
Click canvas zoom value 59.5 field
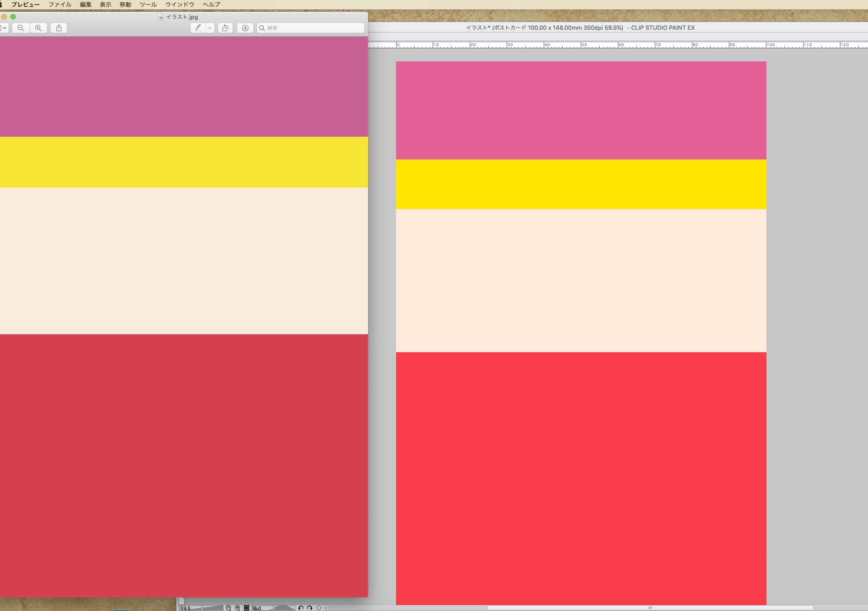click(x=186, y=608)
